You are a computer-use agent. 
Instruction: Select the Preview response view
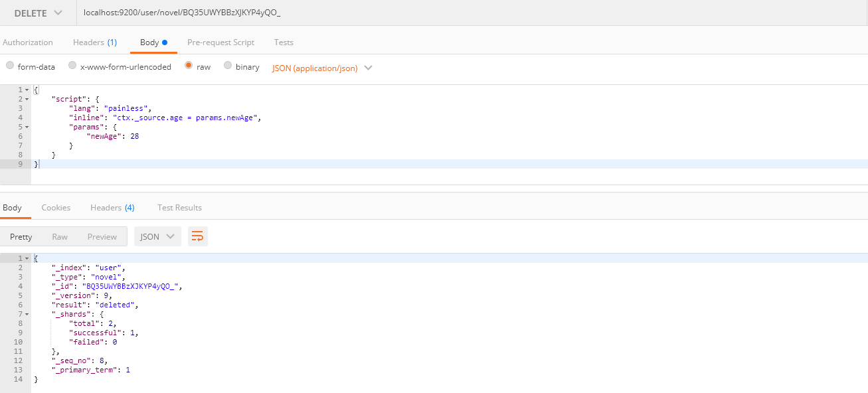click(x=102, y=237)
